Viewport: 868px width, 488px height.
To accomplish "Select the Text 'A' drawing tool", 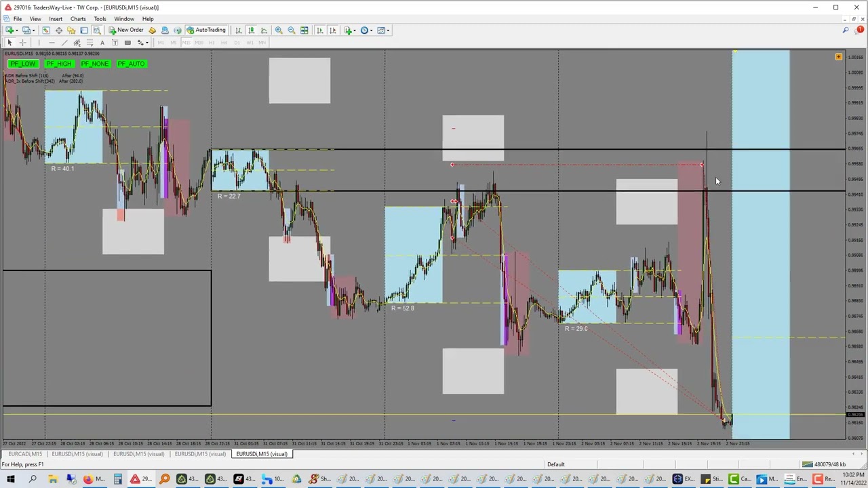I will (102, 42).
